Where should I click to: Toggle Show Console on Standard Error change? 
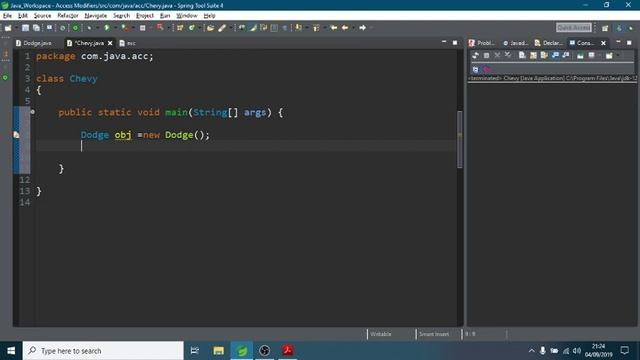pyautogui.click(x=566, y=55)
